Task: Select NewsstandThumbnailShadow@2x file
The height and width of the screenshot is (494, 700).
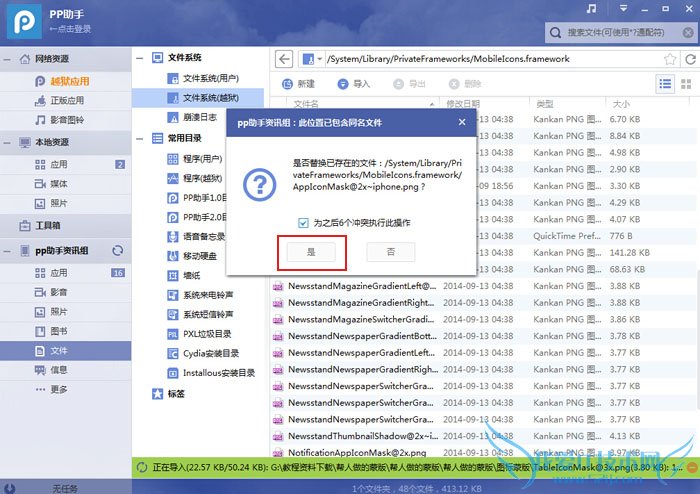Action: click(x=363, y=436)
